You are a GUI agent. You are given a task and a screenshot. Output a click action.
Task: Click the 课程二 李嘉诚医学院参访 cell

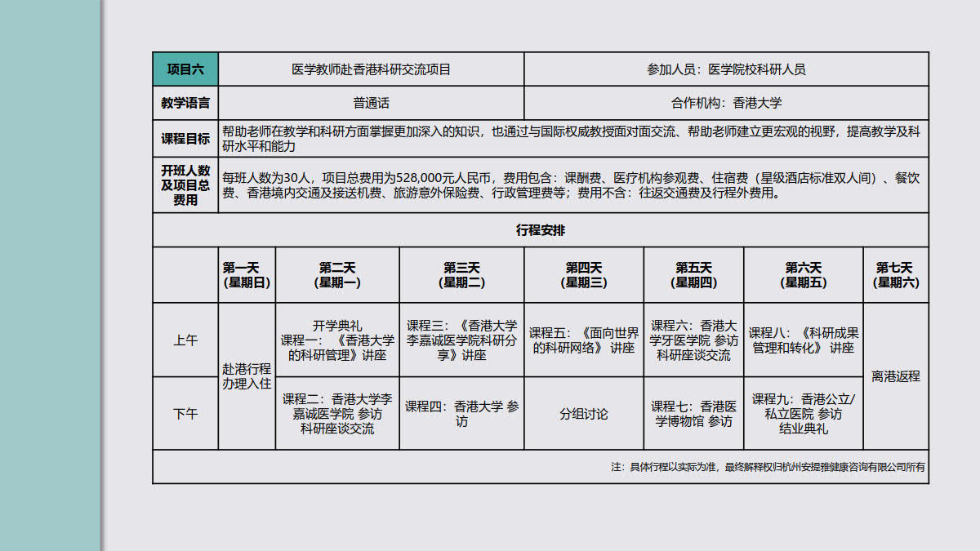337,414
